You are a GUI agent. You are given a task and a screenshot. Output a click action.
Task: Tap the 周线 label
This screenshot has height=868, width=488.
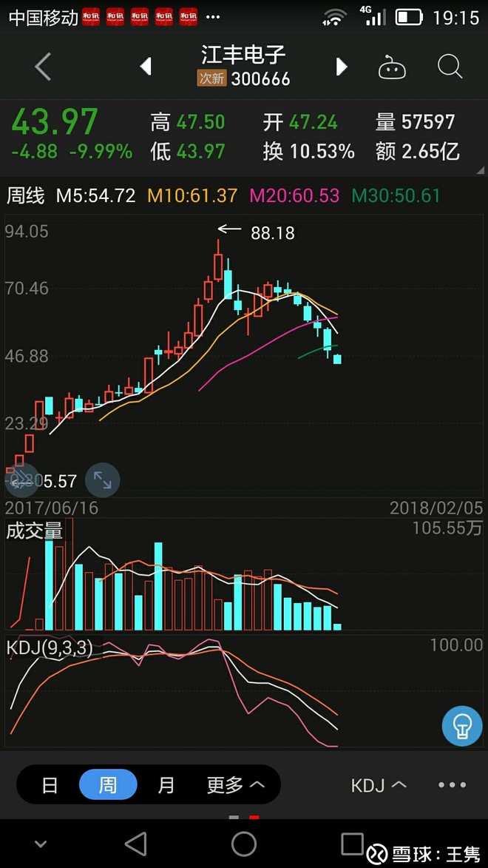point(25,195)
